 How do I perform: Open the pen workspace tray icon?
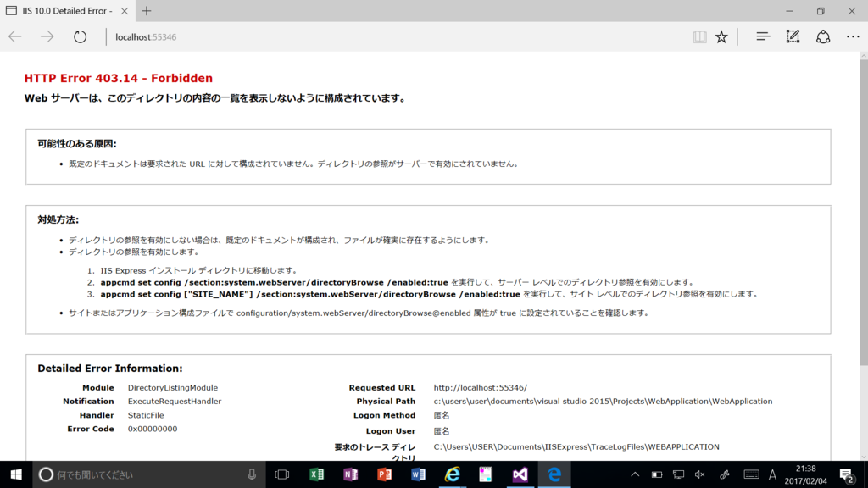[x=725, y=474]
